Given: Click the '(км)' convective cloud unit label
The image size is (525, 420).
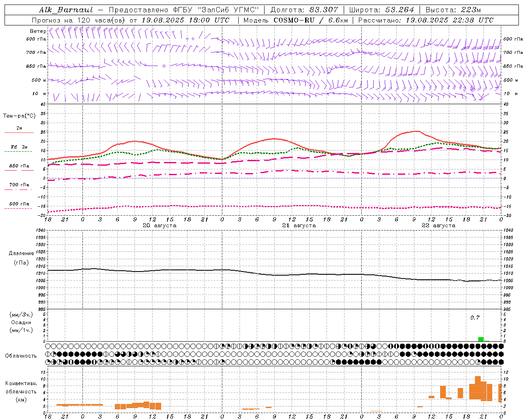Looking at the screenshot, I should [21, 399].
